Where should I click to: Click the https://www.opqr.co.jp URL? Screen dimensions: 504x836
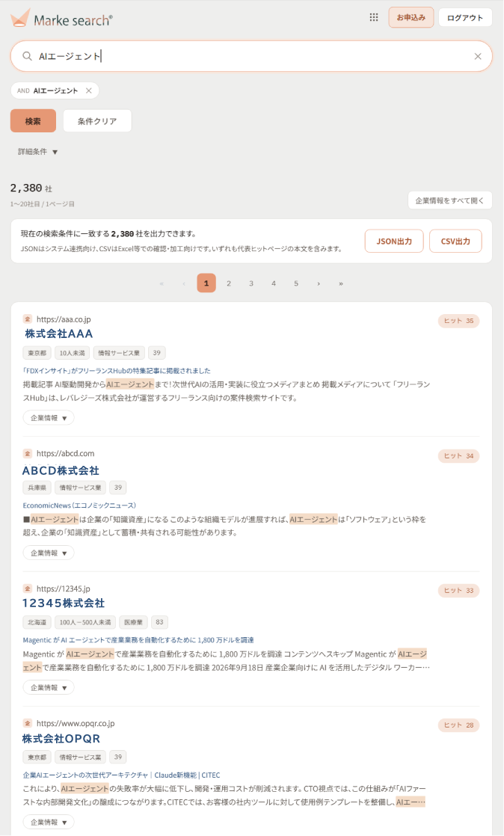(x=76, y=724)
